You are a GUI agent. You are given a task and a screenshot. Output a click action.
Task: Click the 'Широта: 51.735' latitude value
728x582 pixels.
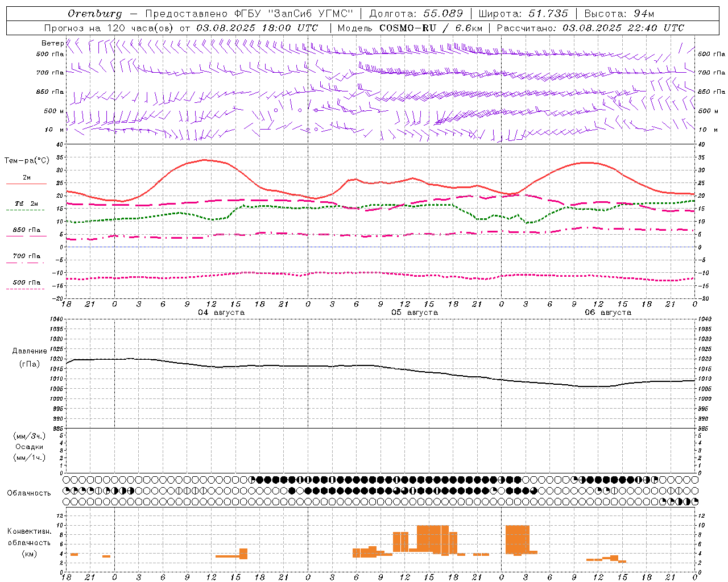523,14
